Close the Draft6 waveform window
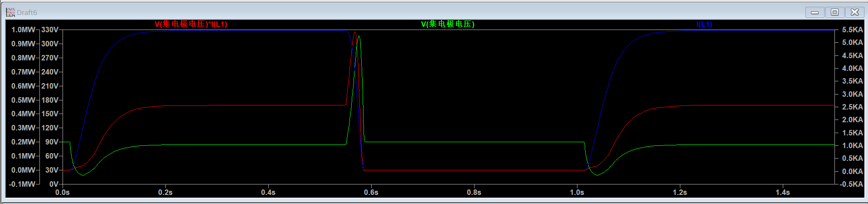This screenshot has width=868, height=204. pos(854,12)
